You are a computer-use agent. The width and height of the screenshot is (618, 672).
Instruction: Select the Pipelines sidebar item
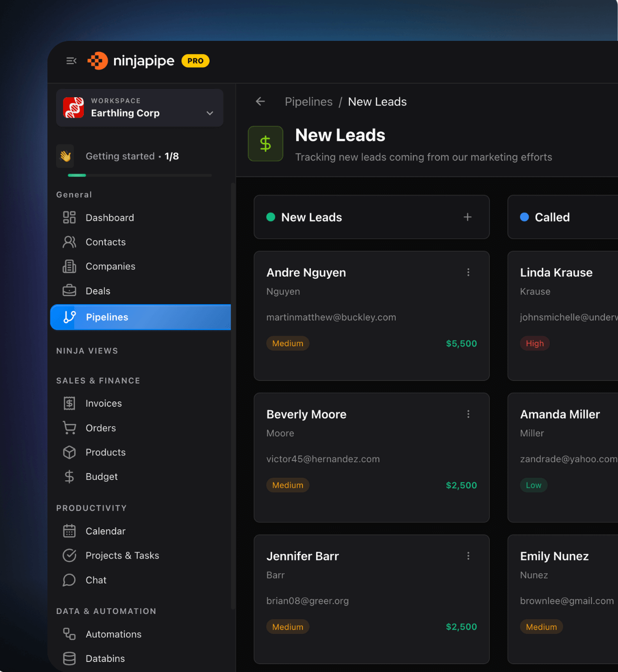(x=140, y=317)
